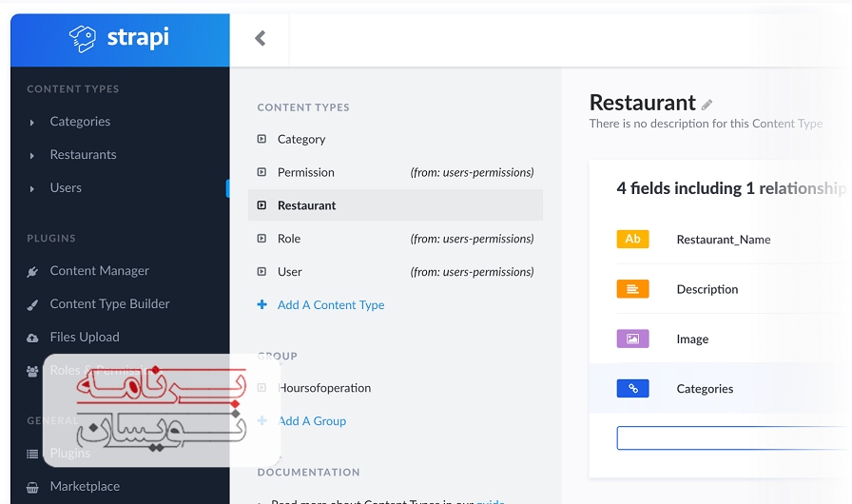Expand the Users sidebar item arrow

(x=32, y=189)
